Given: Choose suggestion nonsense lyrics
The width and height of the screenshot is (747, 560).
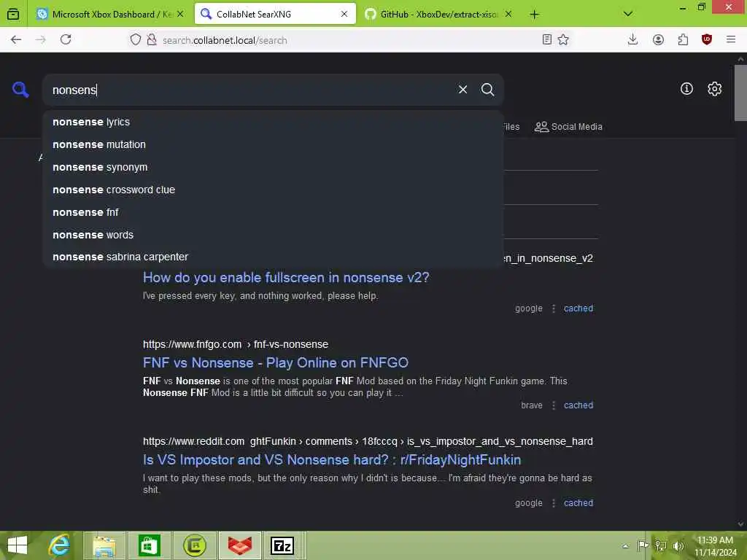Looking at the screenshot, I should [x=273, y=122].
